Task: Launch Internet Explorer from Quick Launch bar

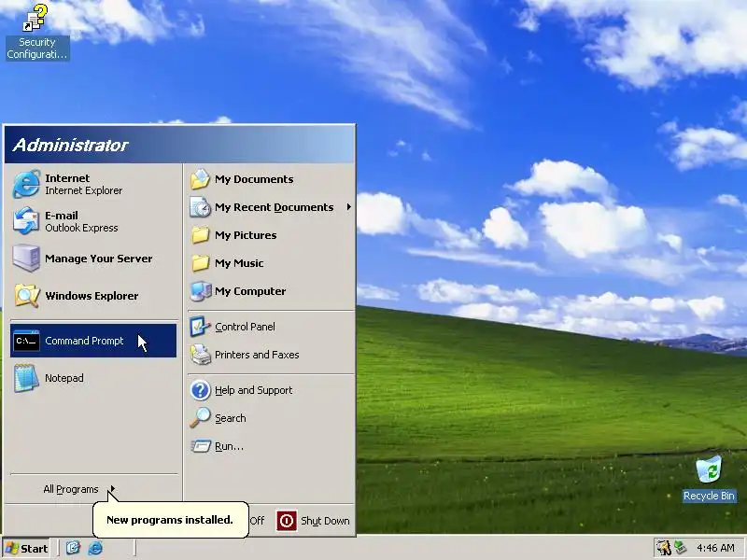Action: click(95, 548)
